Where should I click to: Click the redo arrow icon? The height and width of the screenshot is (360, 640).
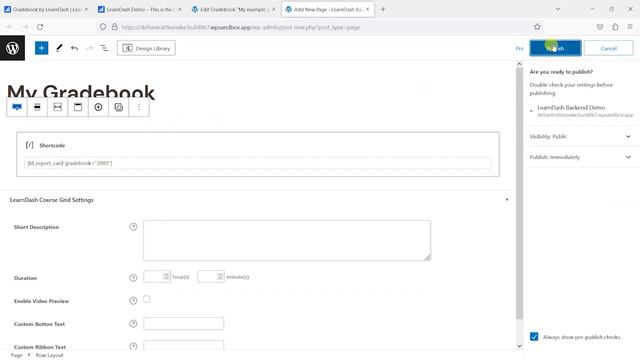click(x=89, y=48)
